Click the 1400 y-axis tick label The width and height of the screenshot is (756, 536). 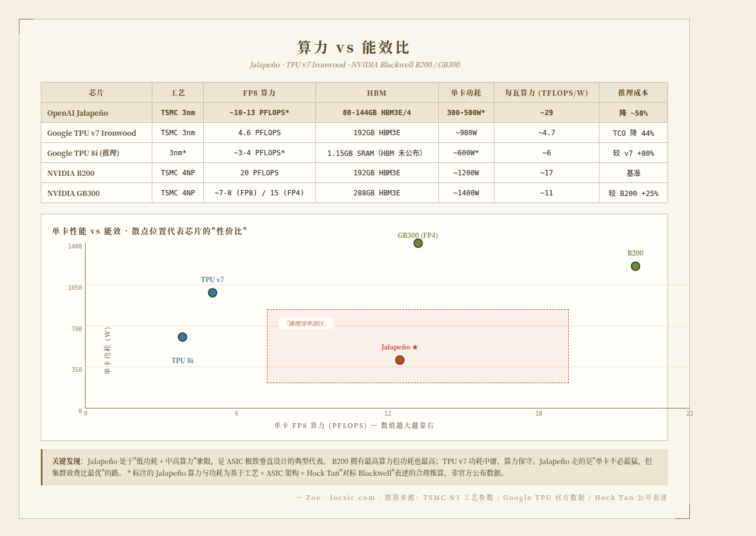(75, 246)
